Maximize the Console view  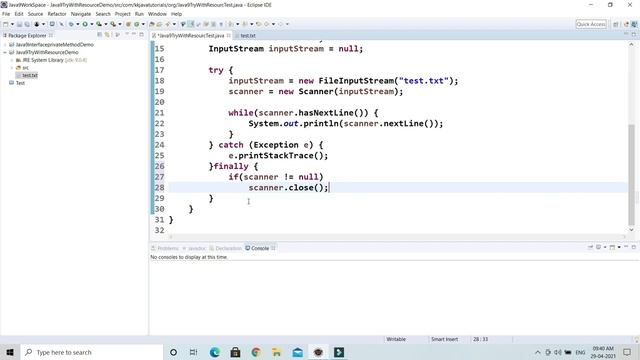(634, 247)
